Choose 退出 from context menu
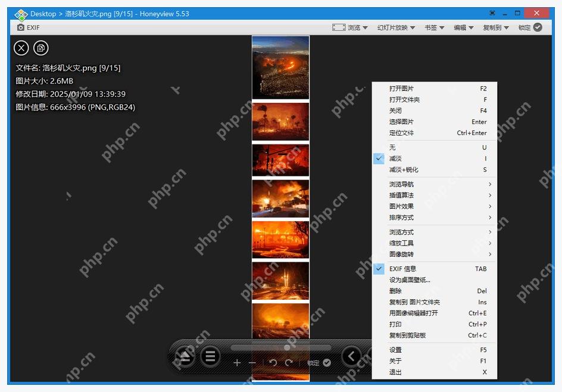Viewport: 562px width, 392px height. pyautogui.click(x=435, y=372)
